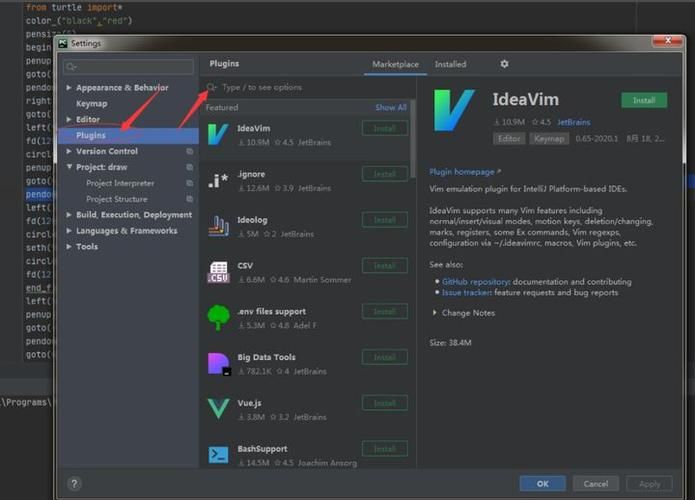The height and width of the screenshot is (500, 695).
Task: Click project-level icon beside Version Control
Action: 189,151
